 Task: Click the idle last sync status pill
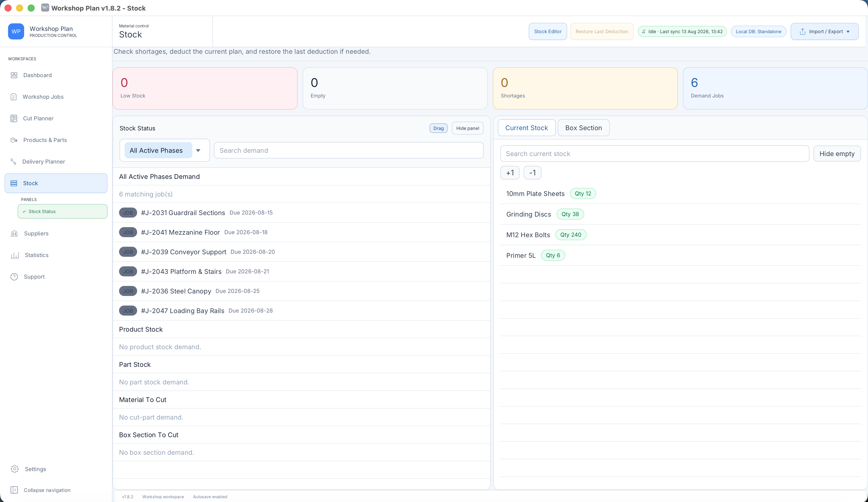click(x=682, y=31)
